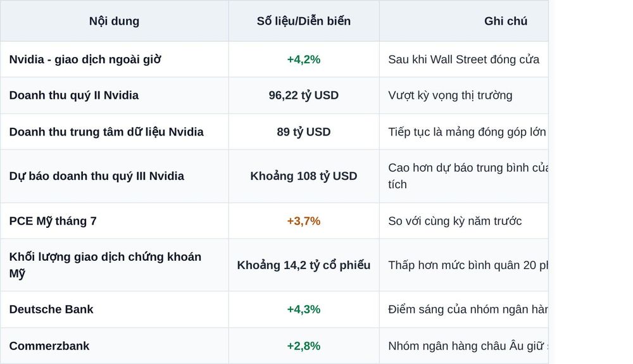
Task: Select the Commerzbank row label
Action: [x=49, y=346]
